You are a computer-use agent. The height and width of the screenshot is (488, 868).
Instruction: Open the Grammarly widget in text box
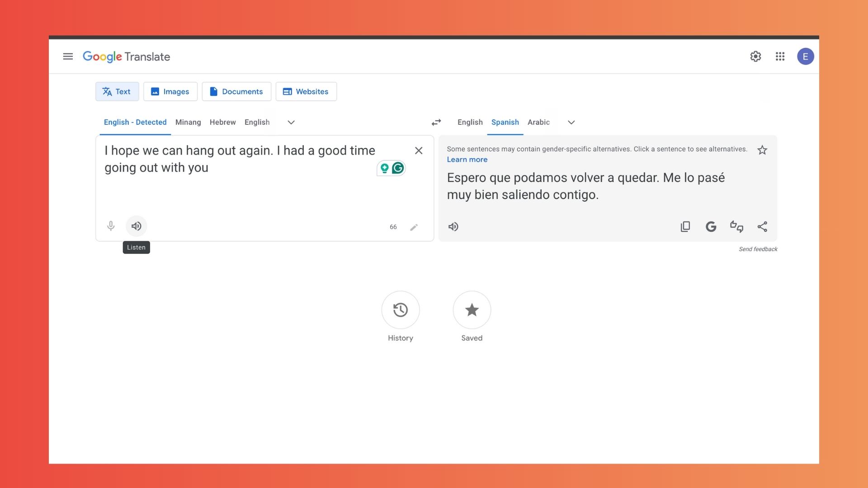(398, 168)
